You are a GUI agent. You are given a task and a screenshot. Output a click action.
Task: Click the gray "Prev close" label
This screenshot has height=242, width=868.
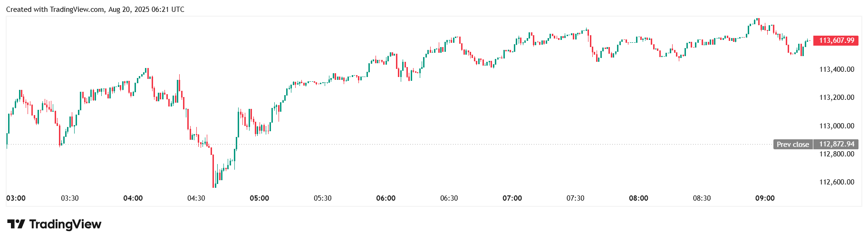792,144
